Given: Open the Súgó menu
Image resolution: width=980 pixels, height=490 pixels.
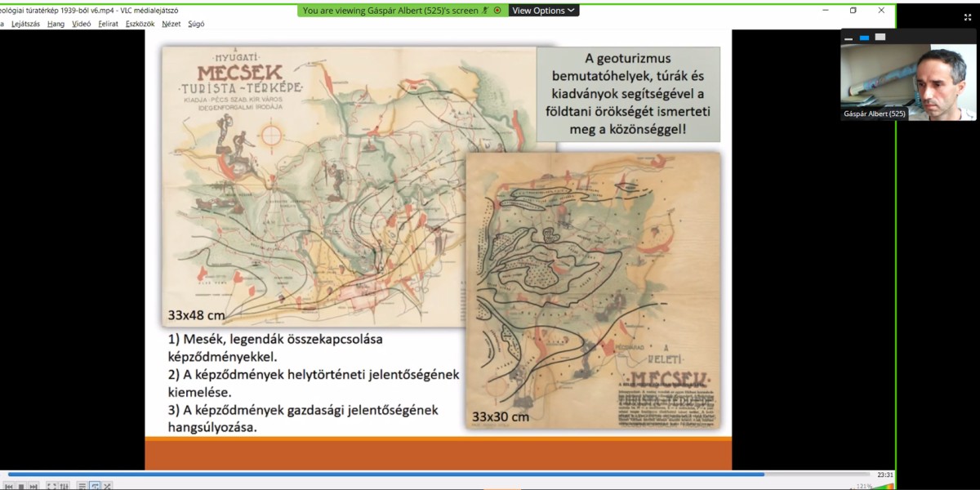Looking at the screenshot, I should pos(196,24).
